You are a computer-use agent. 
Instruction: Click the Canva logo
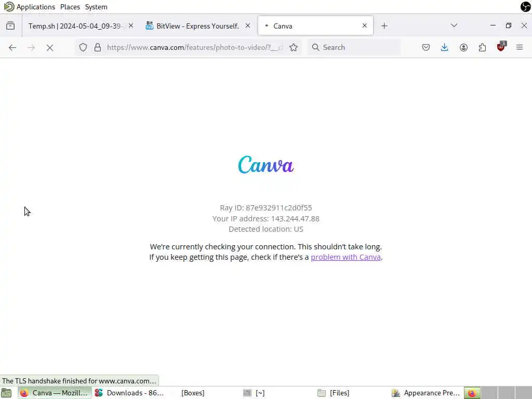[x=266, y=165]
